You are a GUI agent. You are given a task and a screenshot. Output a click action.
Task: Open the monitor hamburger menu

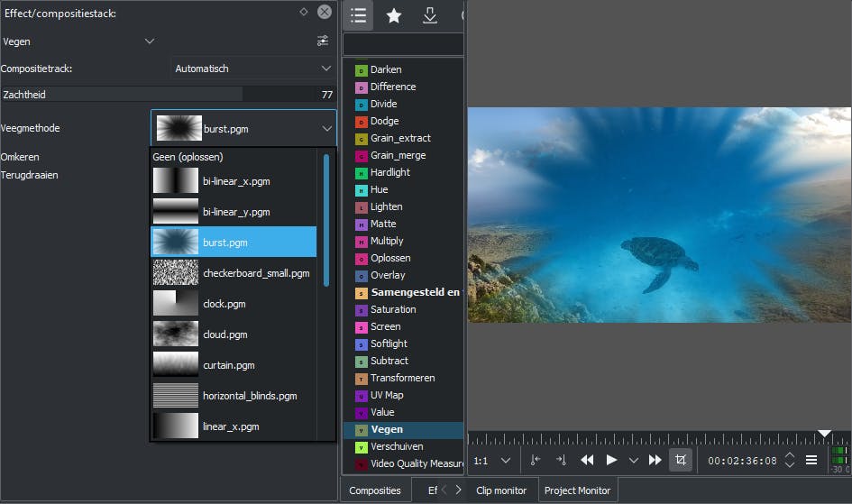pos(811,460)
